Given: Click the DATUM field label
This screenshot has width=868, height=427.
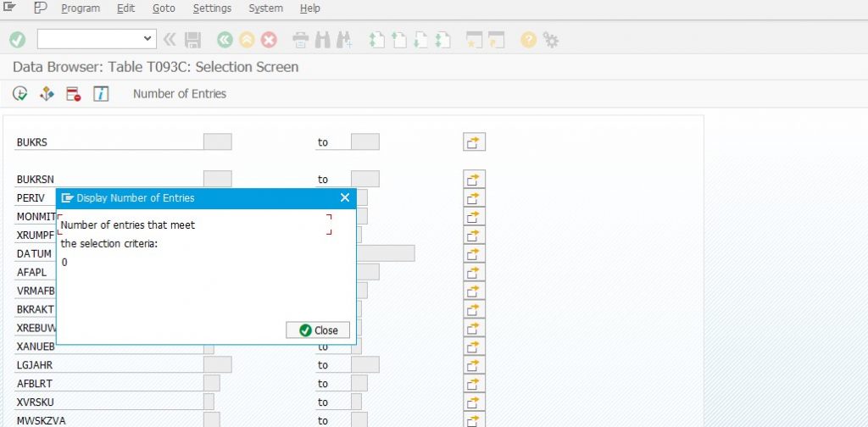Looking at the screenshot, I should (34, 254).
